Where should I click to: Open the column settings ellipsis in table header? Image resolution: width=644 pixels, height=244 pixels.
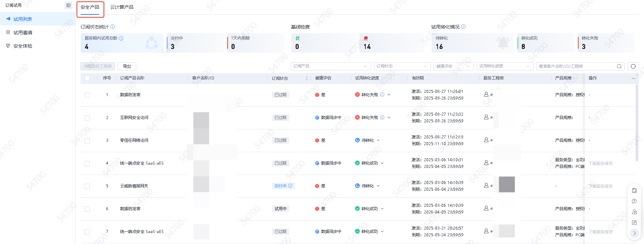[633, 78]
